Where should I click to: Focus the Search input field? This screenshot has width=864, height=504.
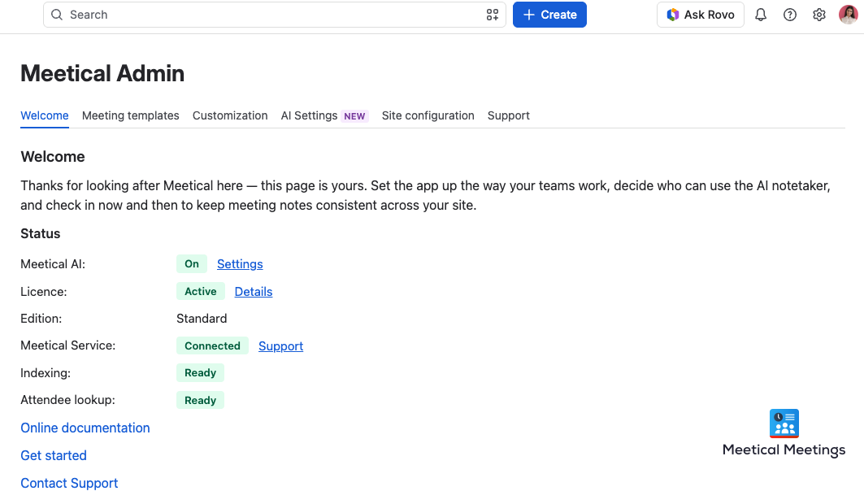(275, 15)
